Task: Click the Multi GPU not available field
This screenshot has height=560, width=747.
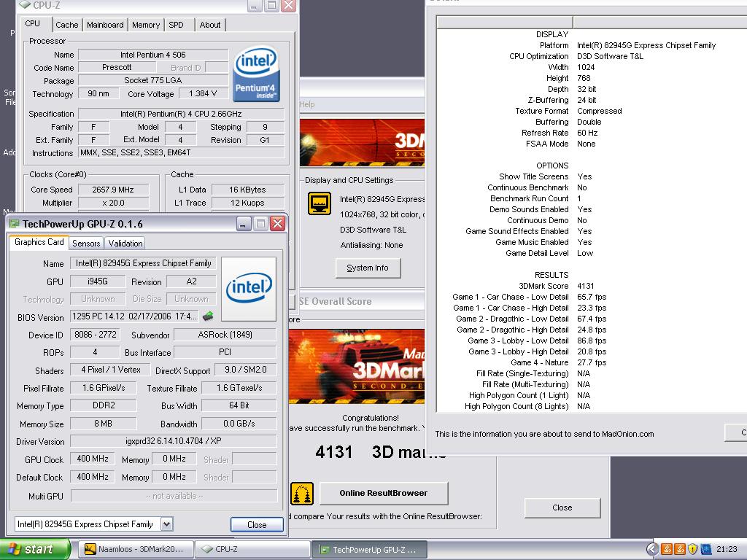Action: click(174, 496)
